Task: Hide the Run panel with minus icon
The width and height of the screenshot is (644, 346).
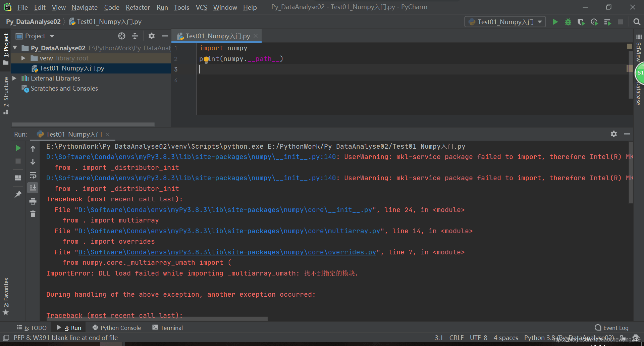Action: 627,134
